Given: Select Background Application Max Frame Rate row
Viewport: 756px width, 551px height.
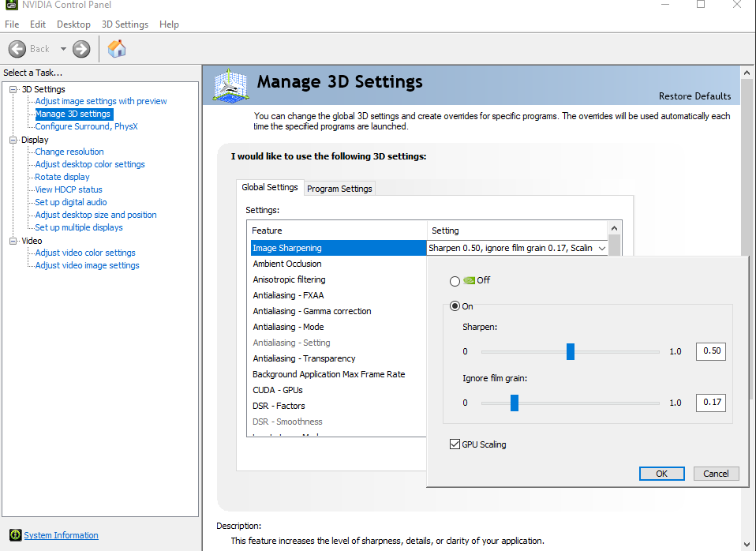Looking at the screenshot, I should 339,374.
